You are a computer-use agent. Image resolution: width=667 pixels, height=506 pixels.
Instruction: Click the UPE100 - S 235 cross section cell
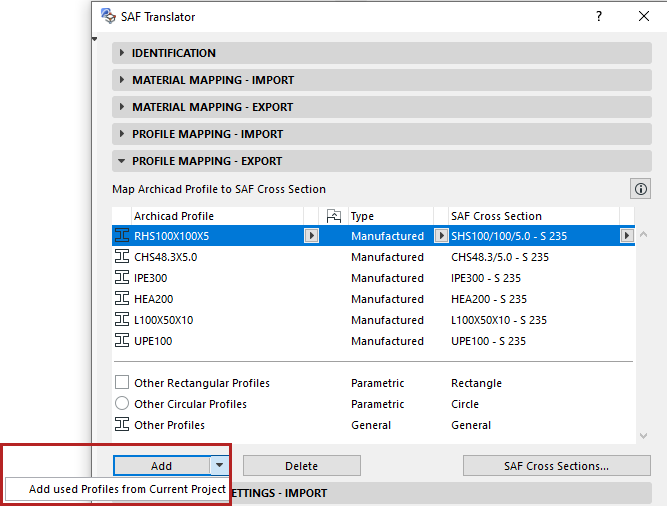pyautogui.click(x=488, y=341)
